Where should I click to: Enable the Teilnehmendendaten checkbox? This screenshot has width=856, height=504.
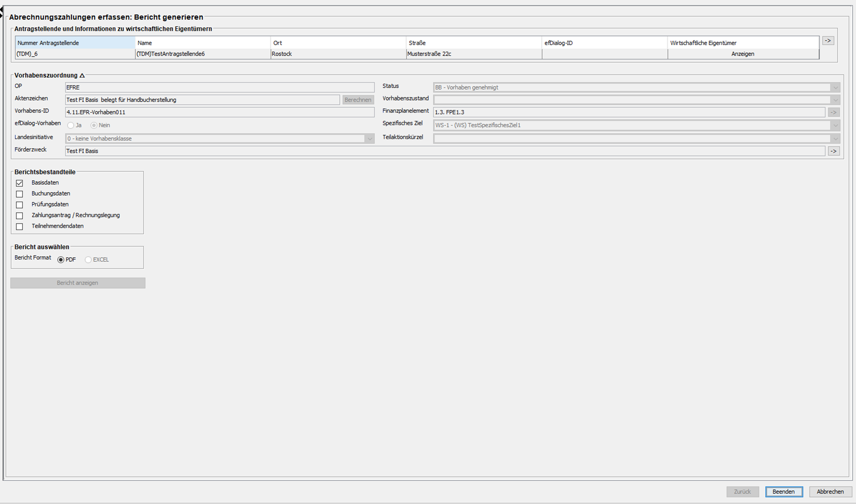(x=19, y=227)
